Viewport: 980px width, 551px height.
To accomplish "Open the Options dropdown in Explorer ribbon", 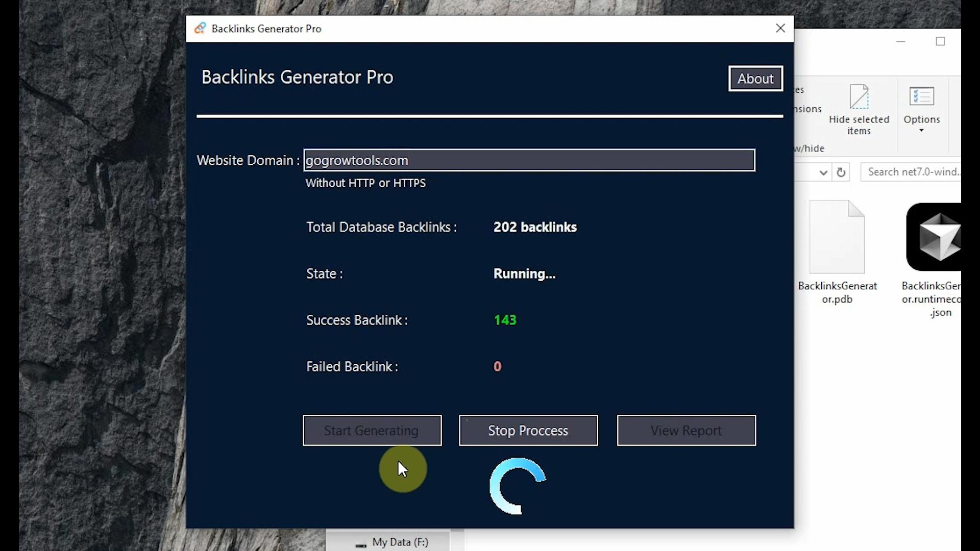I will 921,131.
